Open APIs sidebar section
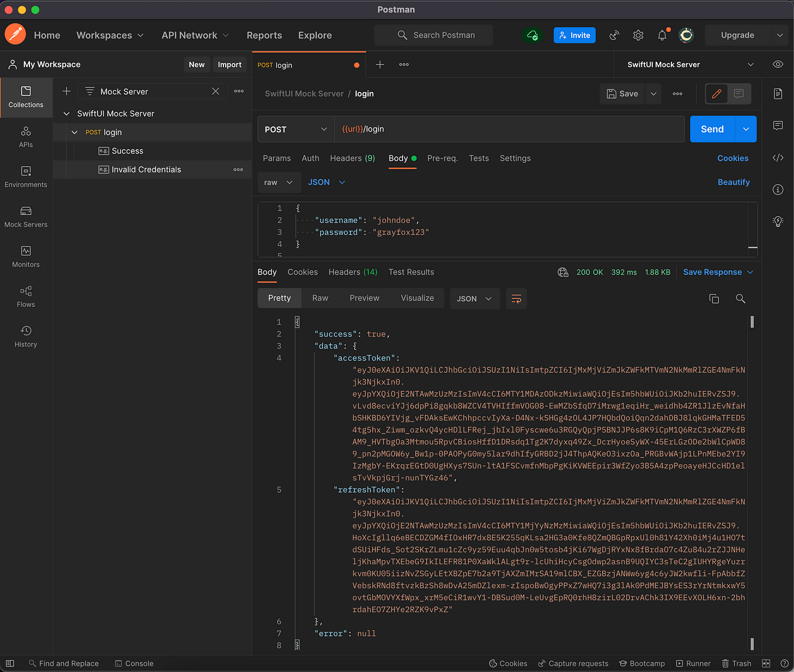 (26, 137)
